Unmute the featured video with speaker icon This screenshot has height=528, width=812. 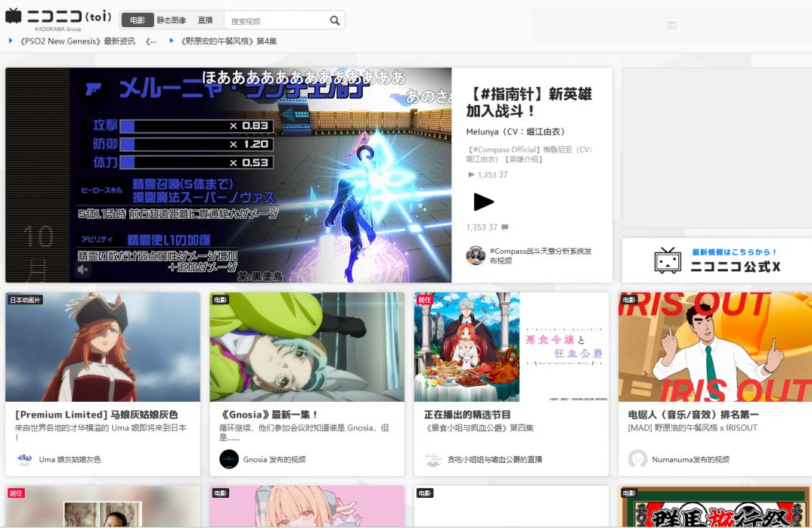pos(83,270)
